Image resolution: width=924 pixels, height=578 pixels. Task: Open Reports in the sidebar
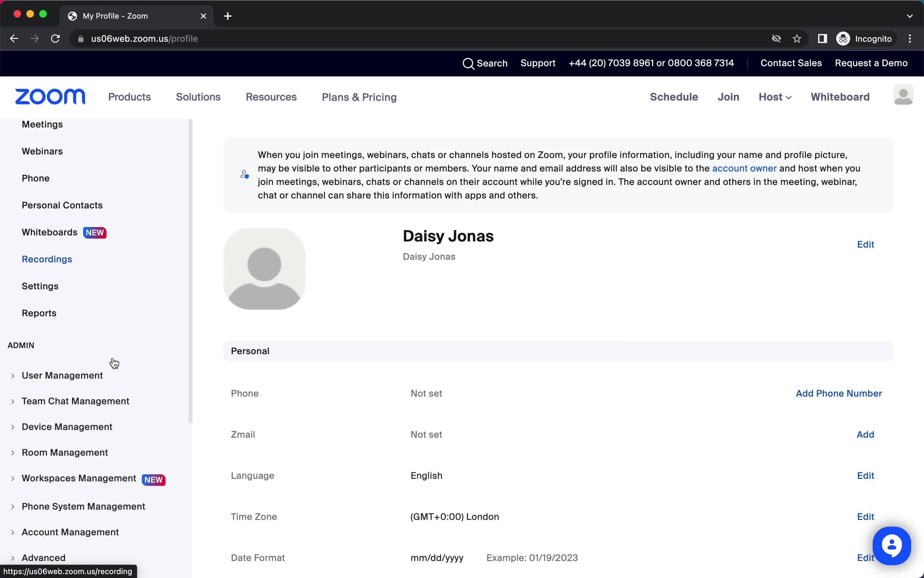[39, 313]
